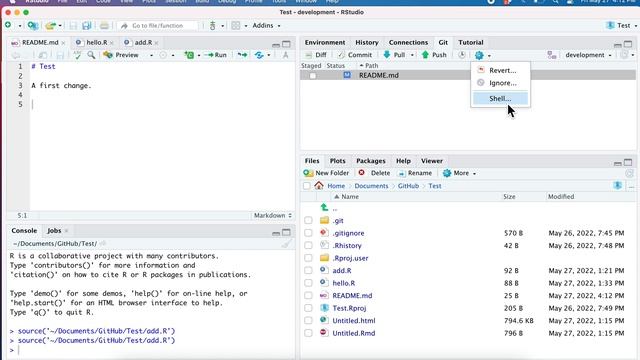
Task: Check the box beside .Rhistory
Action: 308,245
